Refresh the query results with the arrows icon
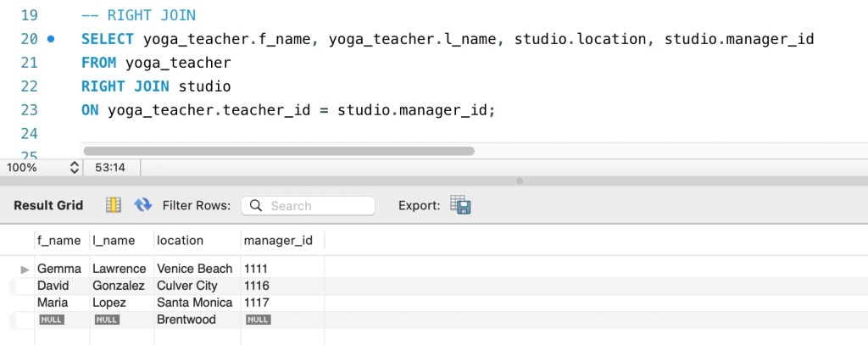868x345 pixels. point(142,205)
